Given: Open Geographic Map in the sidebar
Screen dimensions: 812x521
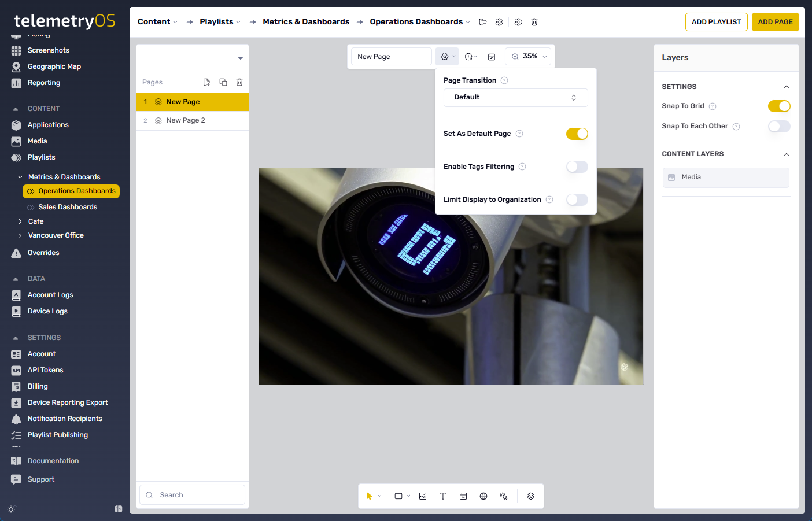Looking at the screenshot, I should (x=54, y=66).
